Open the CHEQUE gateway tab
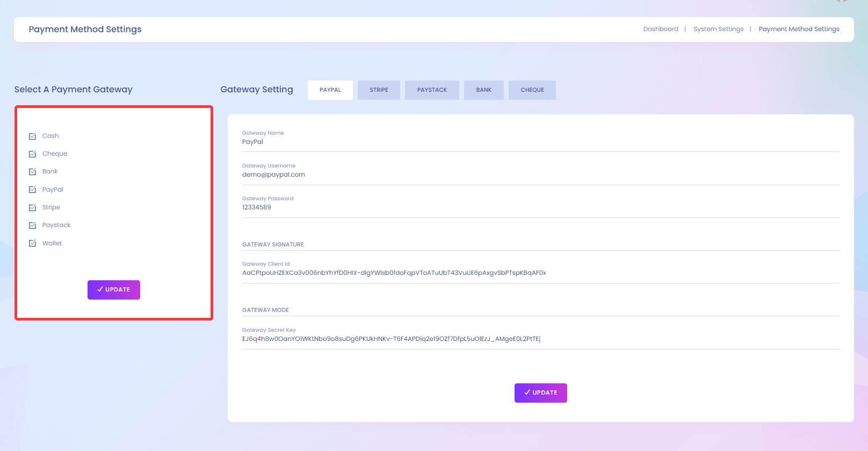 pos(532,90)
